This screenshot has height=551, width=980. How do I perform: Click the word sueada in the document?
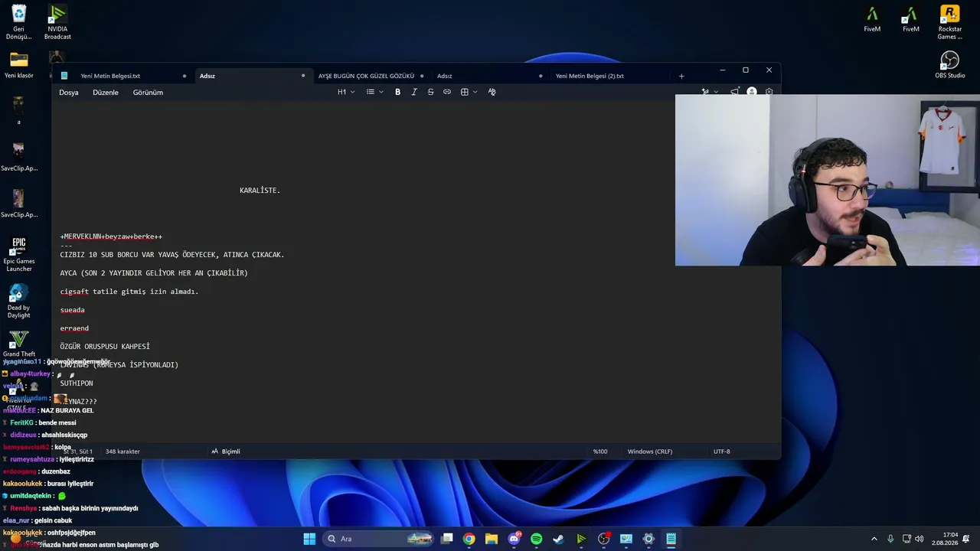[73, 310]
